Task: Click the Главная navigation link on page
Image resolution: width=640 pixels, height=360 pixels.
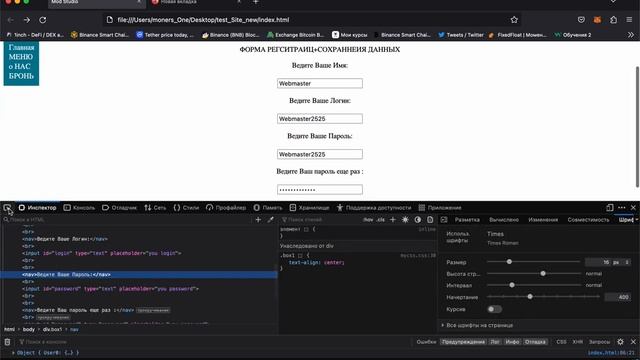Action: 21,47
